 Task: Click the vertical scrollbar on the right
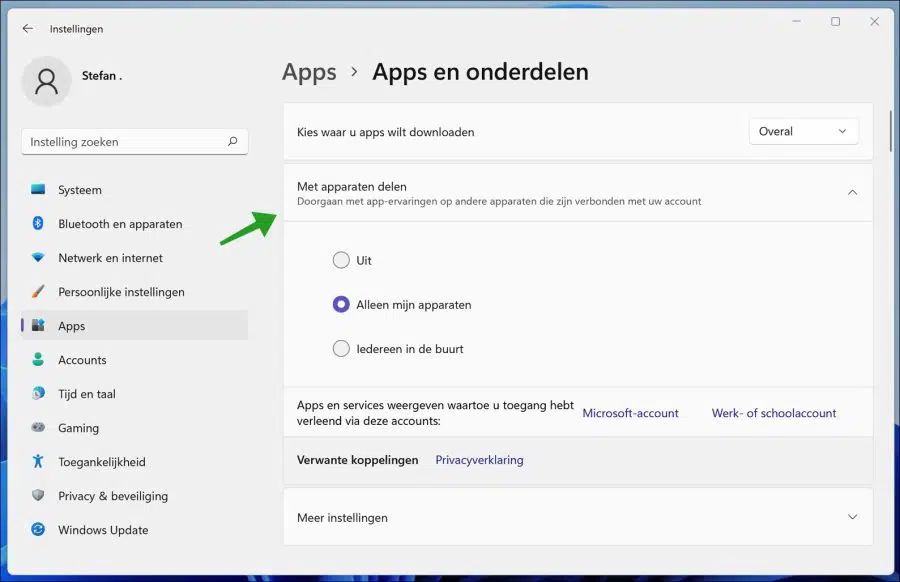click(x=890, y=132)
